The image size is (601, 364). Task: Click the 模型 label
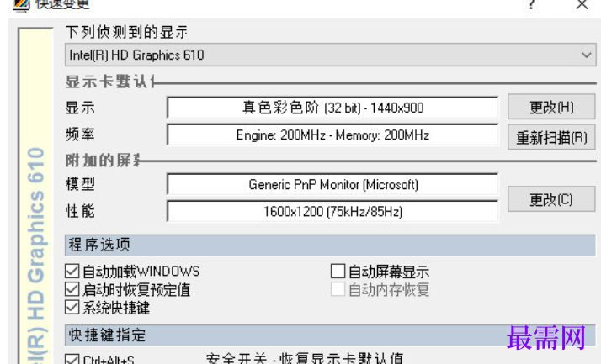tap(80, 184)
